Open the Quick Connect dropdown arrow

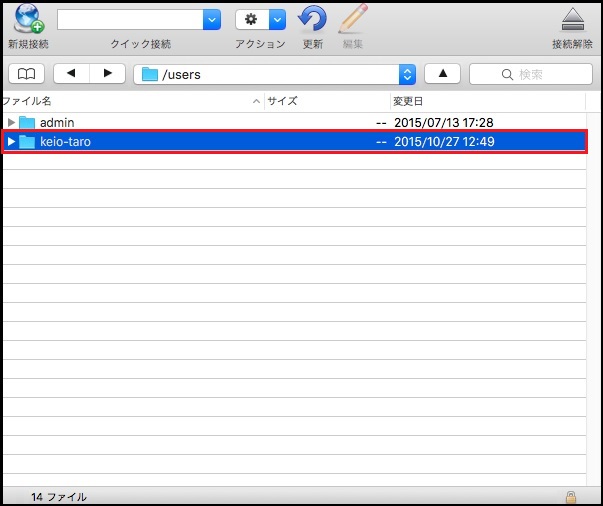coord(212,20)
